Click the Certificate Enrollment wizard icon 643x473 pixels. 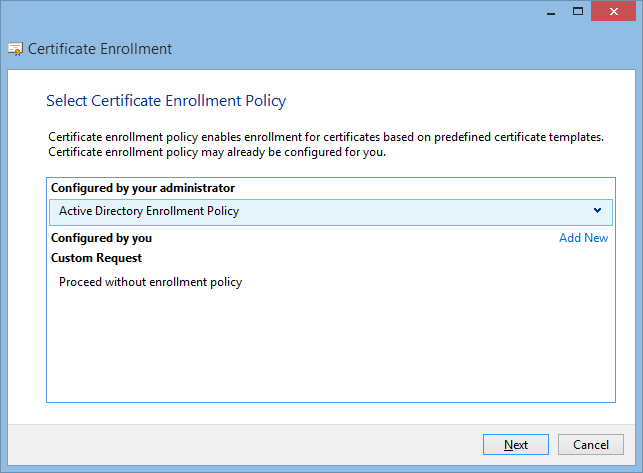tap(16, 49)
